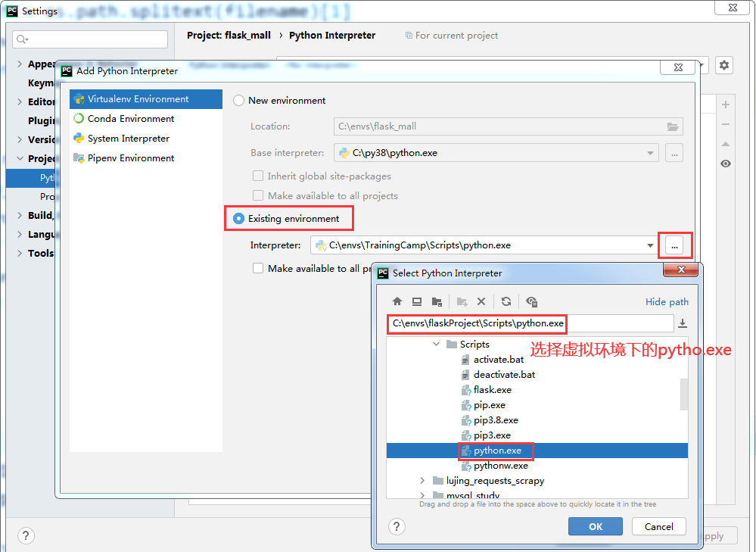The height and width of the screenshot is (552, 756).
Task: Click the minus remove-package icon in Settings
Action: [726, 124]
